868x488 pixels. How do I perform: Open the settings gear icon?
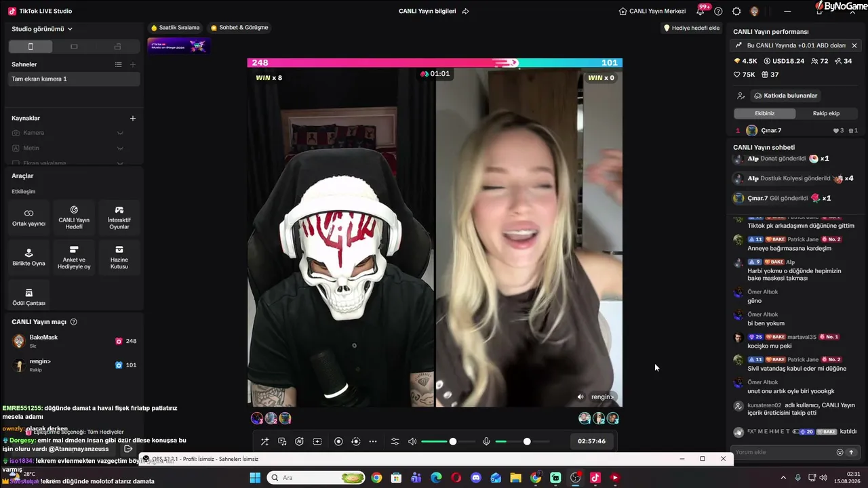pyautogui.click(x=736, y=11)
